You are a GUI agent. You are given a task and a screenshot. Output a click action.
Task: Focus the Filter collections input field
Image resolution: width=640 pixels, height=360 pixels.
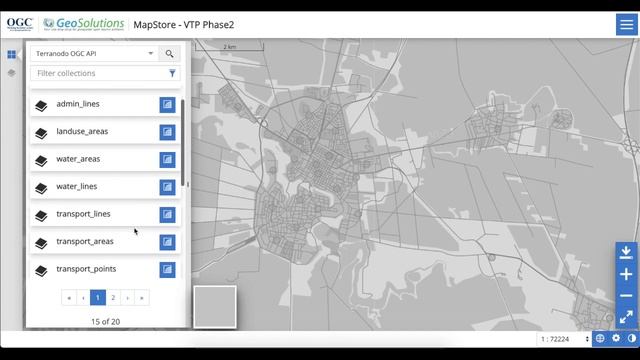pyautogui.click(x=105, y=73)
